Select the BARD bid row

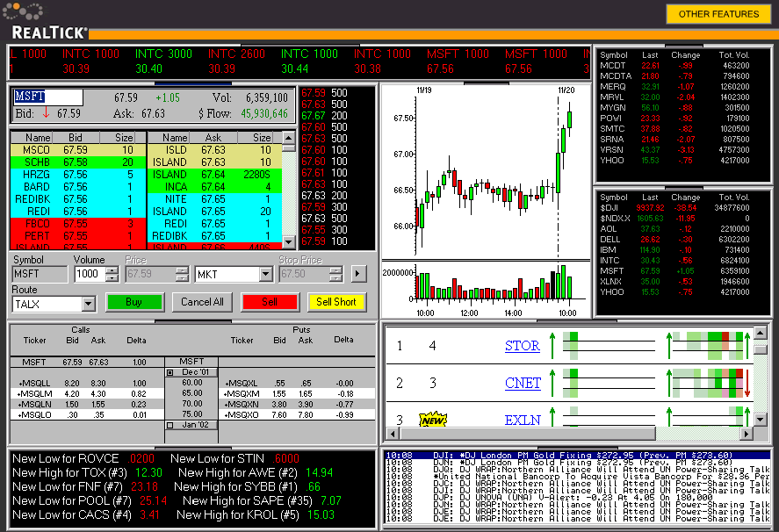78,187
